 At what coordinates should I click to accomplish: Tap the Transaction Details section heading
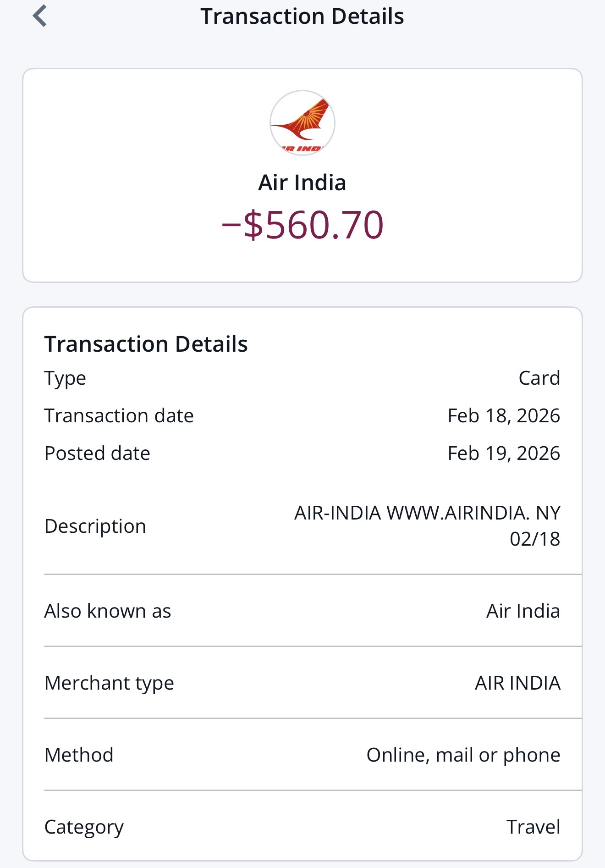click(146, 344)
